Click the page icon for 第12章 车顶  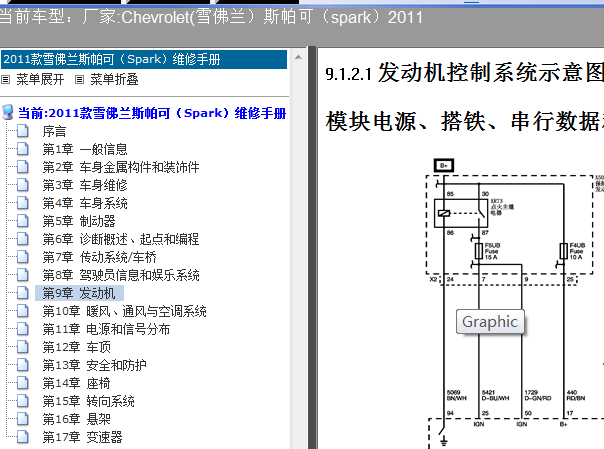23,347
